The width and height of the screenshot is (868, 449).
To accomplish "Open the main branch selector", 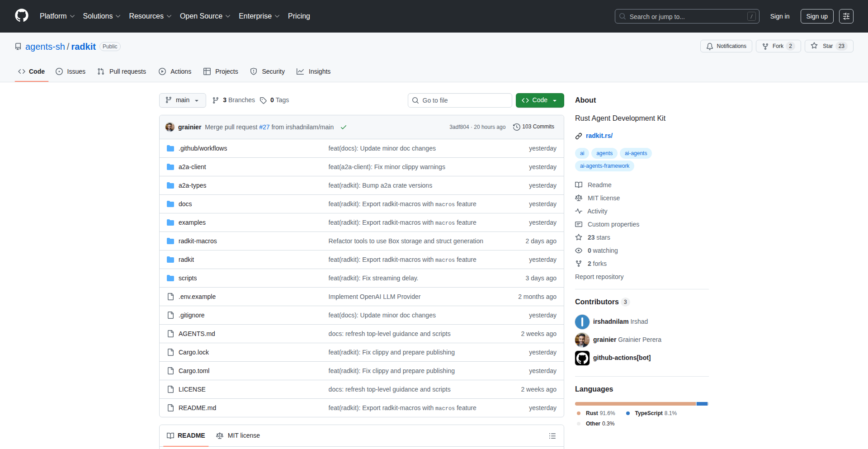I will (x=182, y=100).
